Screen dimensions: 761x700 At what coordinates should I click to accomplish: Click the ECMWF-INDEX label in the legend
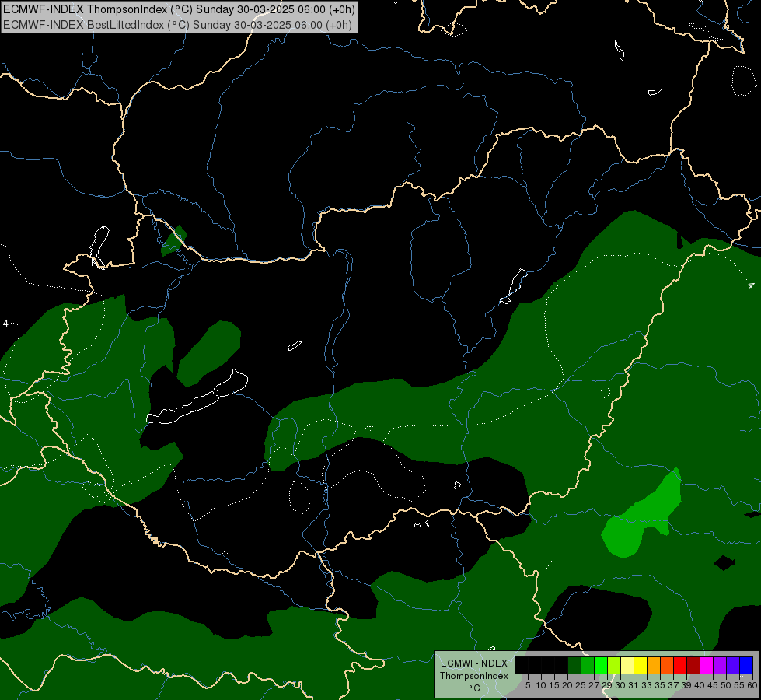474,663
